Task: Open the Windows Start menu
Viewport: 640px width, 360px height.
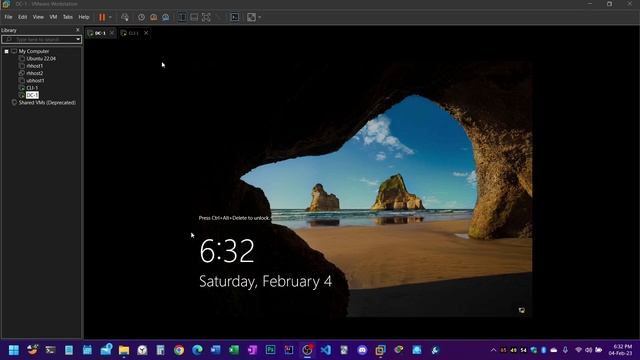Action: (x=14, y=350)
